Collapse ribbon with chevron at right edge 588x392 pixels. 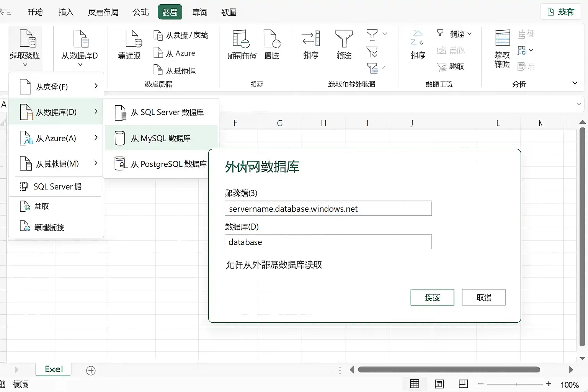[x=575, y=83]
